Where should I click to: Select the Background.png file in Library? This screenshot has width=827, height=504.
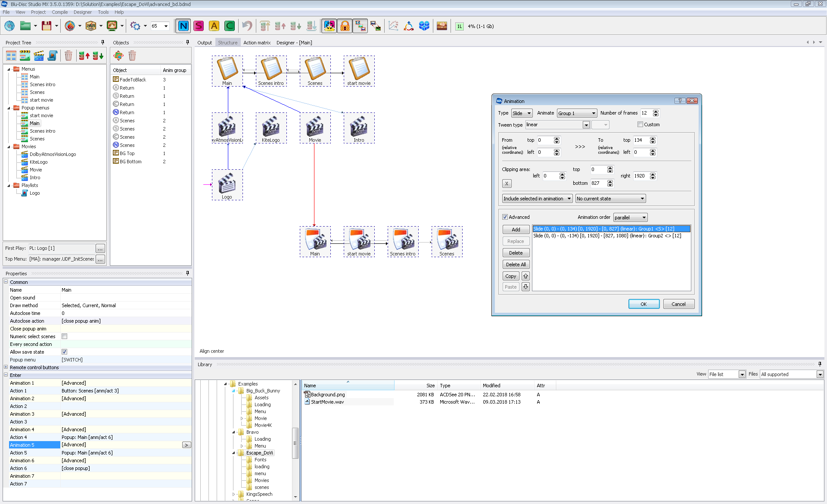pyautogui.click(x=327, y=395)
